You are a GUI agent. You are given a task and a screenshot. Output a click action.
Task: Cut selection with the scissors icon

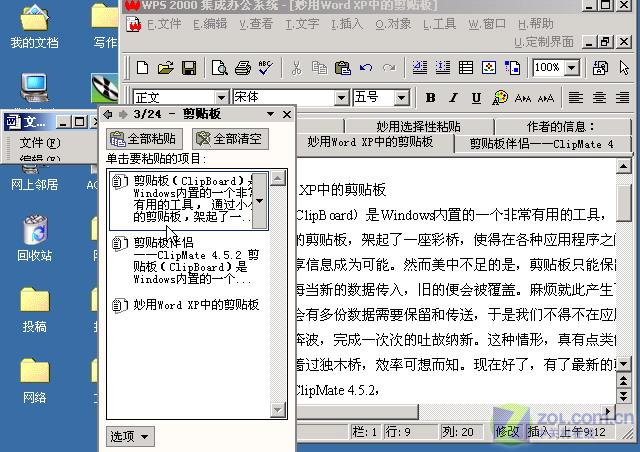[x=296, y=67]
